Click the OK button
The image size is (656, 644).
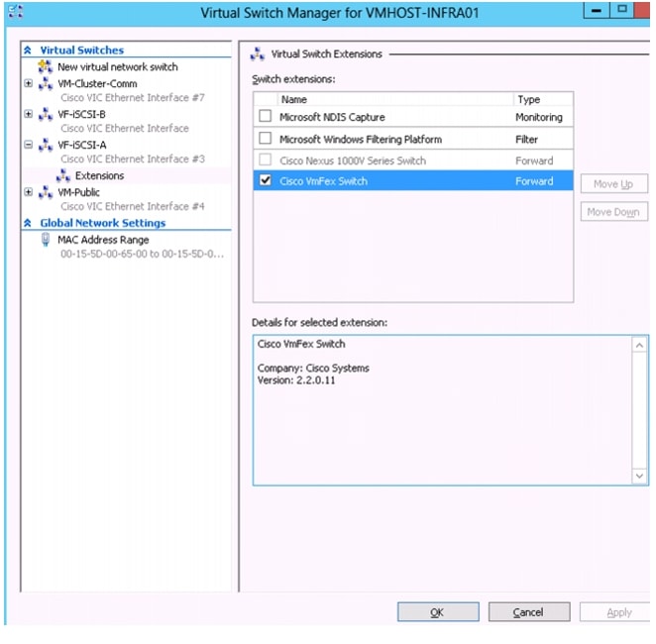438,612
